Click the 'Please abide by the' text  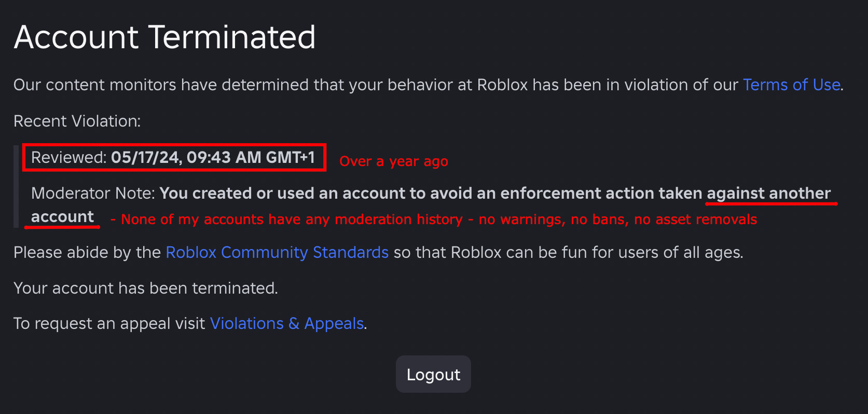87,252
